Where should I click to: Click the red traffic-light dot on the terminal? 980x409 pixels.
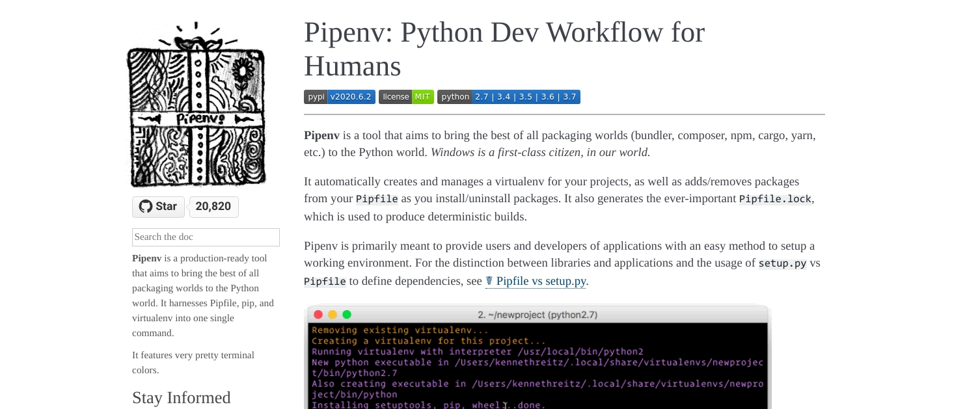pyautogui.click(x=318, y=314)
